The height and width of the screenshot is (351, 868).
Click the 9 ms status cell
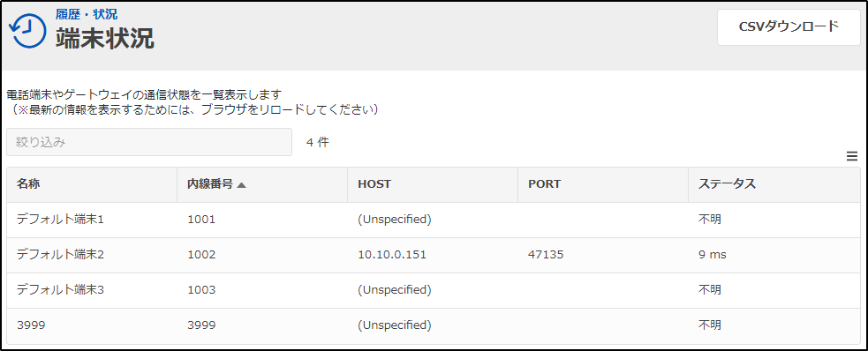713,255
